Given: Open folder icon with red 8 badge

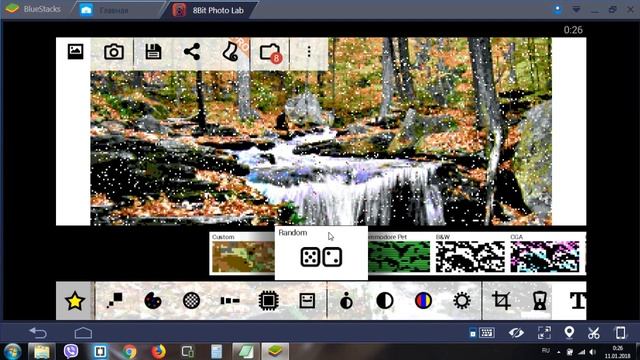Looking at the screenshot, I should (x=270, y=53).
